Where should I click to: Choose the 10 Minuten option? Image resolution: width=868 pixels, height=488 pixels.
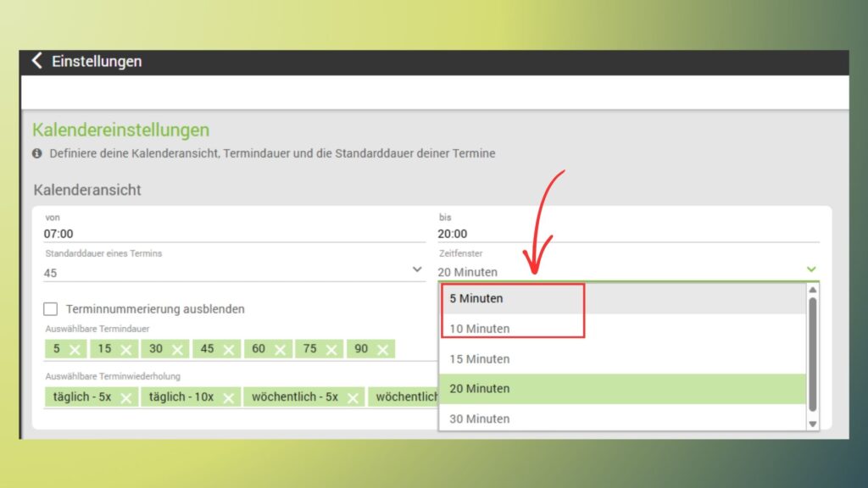pos(622,329)
